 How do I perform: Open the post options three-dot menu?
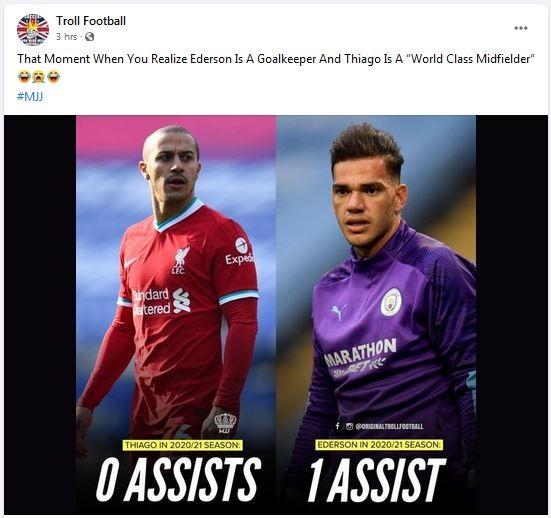pos(521,28)
